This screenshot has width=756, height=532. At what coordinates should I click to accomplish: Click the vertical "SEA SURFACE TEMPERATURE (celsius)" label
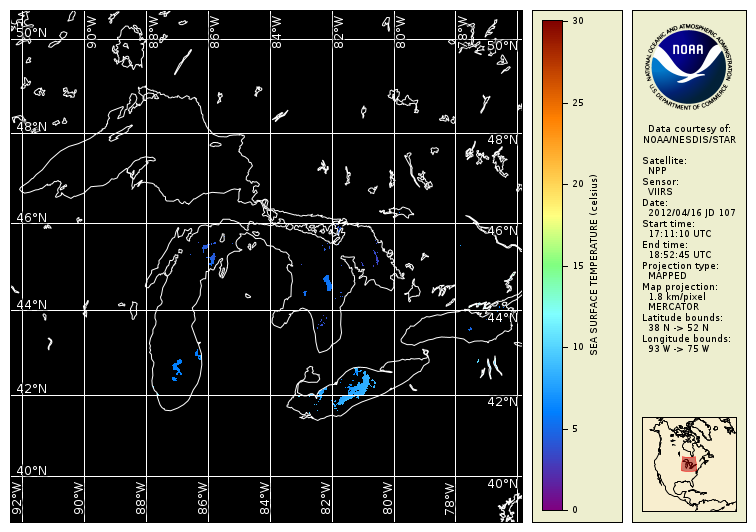(x=594, y=265)
